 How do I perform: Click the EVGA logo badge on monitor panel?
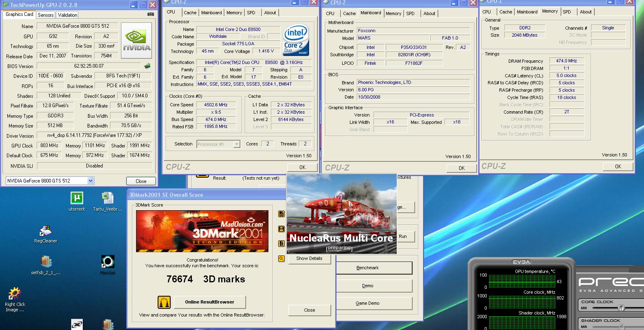(x=521, y=262)
